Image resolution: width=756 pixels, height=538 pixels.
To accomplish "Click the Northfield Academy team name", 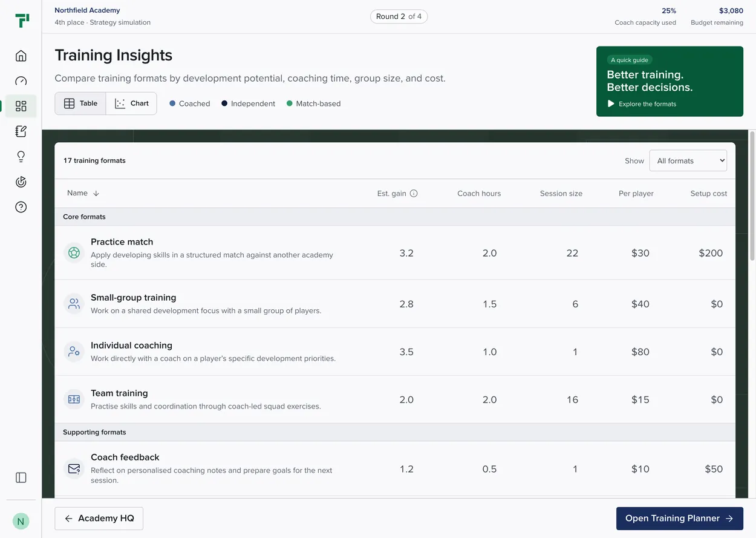I will [87, 10].
